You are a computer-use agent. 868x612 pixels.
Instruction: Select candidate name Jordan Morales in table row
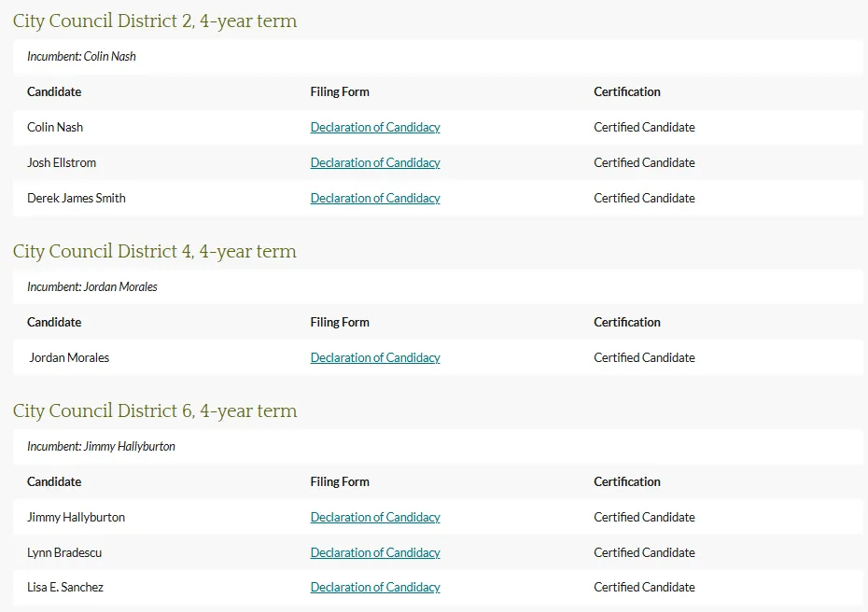click(69, 357)
